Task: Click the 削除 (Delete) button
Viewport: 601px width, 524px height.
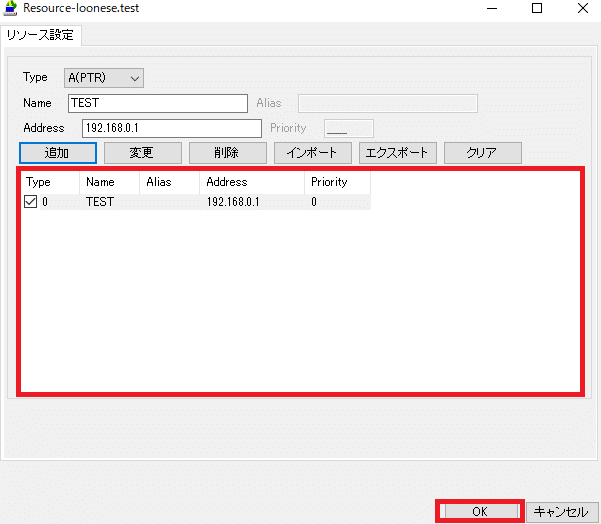Action: coord(228,153)
